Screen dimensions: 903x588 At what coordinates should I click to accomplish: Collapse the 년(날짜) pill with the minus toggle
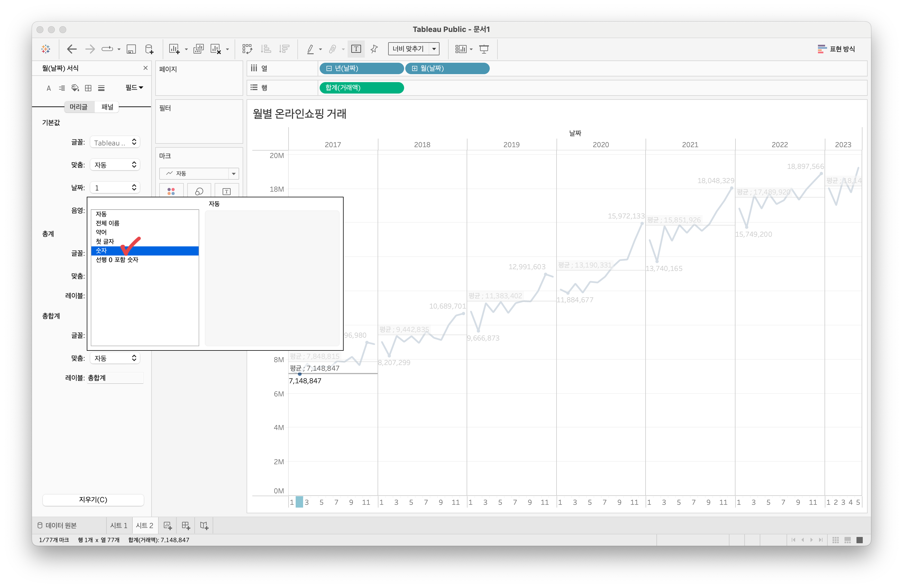tap(329, 69)
